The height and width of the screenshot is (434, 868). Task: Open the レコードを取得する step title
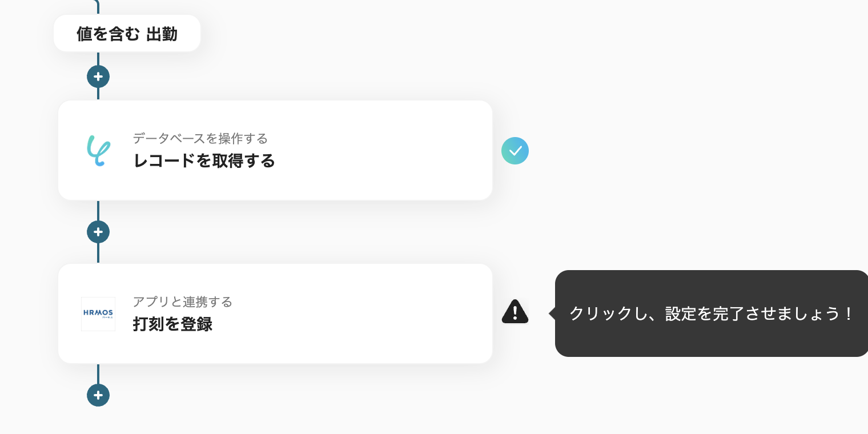[x=204, y=162]
